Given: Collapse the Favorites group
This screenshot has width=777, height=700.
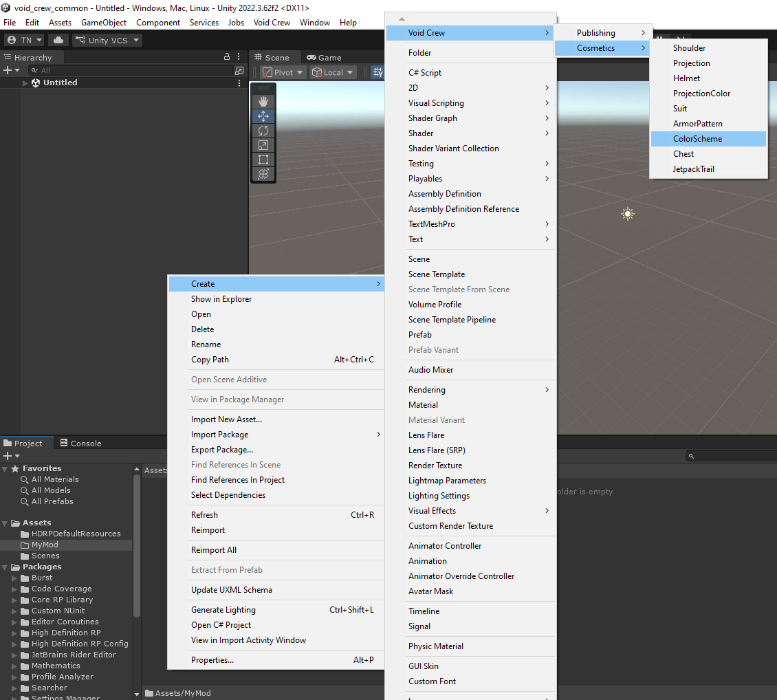Looking at the screenshot, I should (5, 468).
